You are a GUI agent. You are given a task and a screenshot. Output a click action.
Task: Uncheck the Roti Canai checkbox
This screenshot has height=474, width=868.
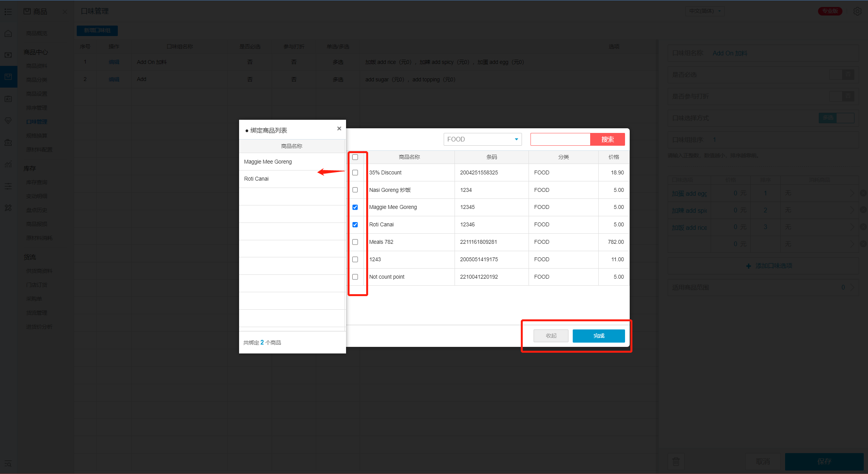point(355,225)
